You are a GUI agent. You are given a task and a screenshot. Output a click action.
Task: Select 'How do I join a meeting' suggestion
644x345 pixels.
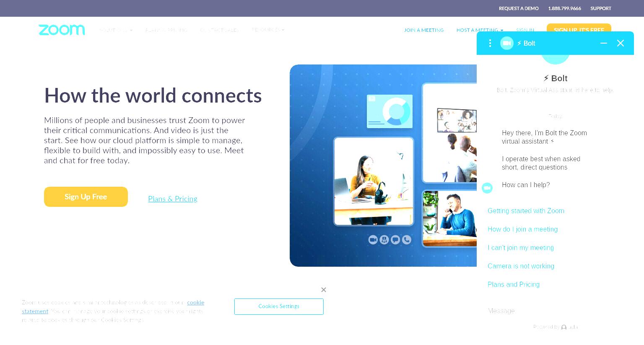tap(522, 229)
